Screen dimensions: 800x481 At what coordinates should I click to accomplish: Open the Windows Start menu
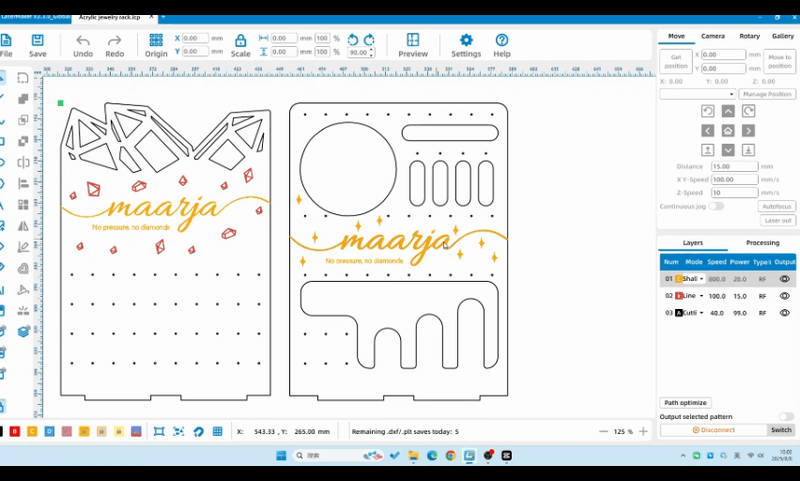coord(281,455)
